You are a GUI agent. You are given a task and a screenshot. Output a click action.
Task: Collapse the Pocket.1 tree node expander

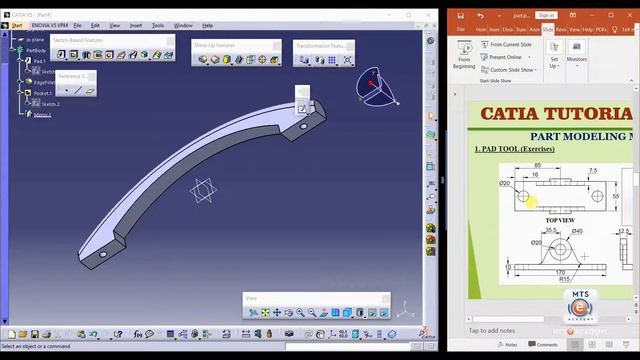[20, 93]
